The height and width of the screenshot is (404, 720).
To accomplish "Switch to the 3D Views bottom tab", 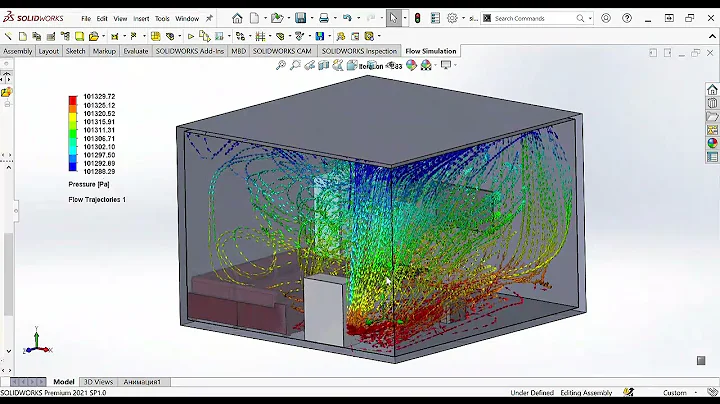I will click(98, 382).
